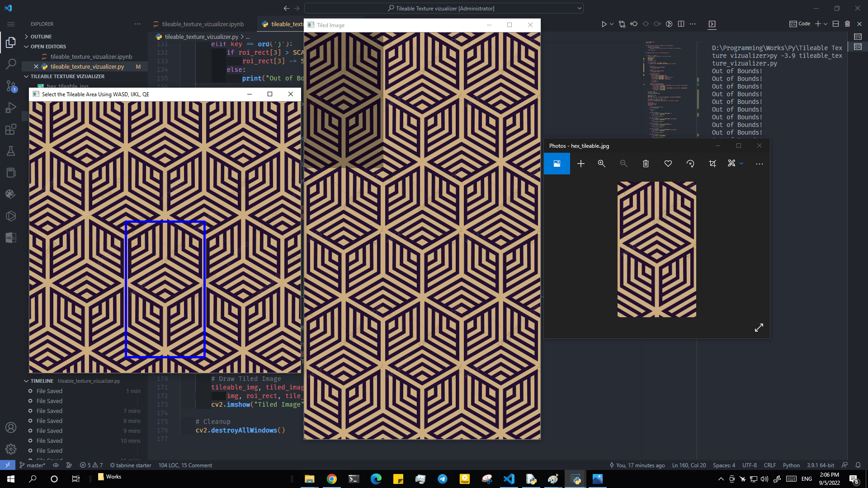Change Spaces: 4 indentation setting

724,465
